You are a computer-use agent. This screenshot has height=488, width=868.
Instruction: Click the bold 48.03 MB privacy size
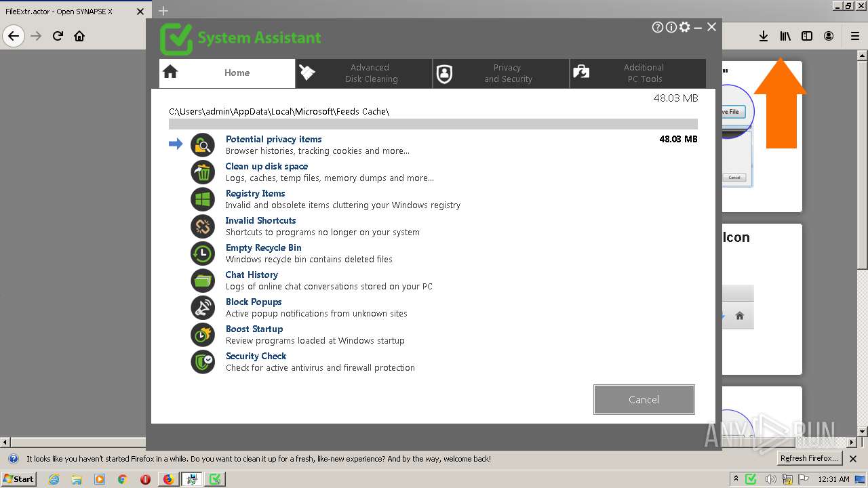678,139
